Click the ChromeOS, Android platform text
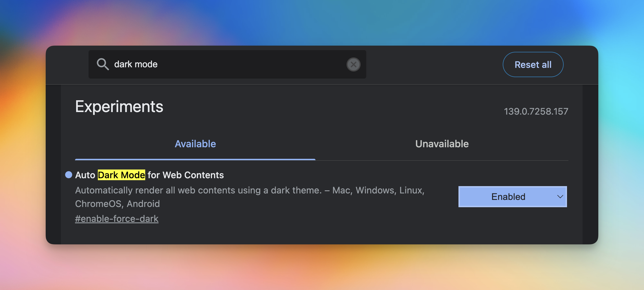644x290 pixels. pos(117,204)
